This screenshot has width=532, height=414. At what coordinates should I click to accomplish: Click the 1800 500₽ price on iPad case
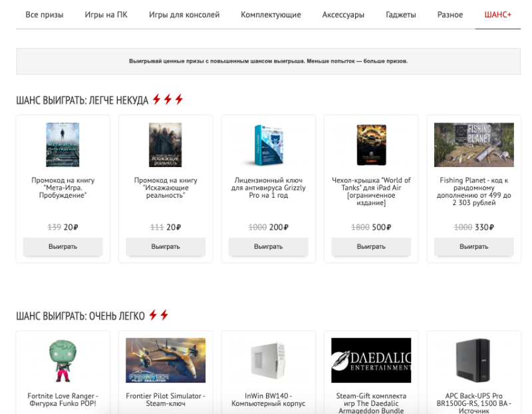coord(371,227)
